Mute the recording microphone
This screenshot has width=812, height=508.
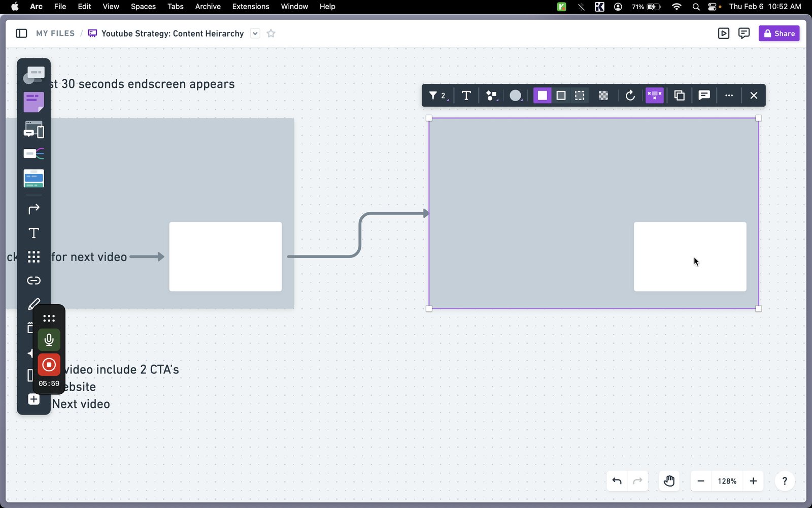point(49,339)
